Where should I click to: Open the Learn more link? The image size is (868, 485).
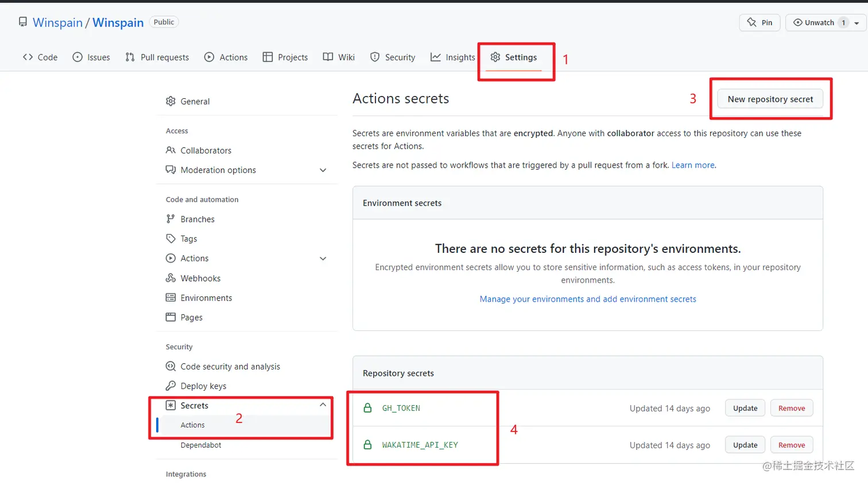tap(693, 165)
